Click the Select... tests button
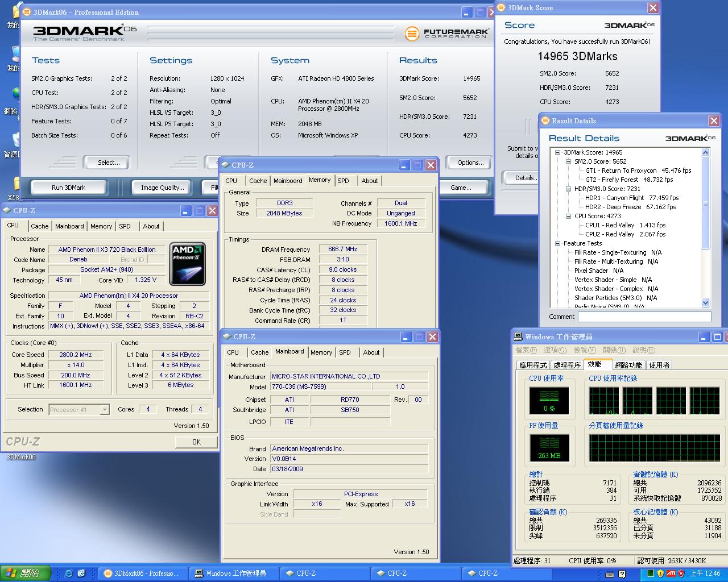The height and width of the screenshot is (582, 728). point(108,163)
